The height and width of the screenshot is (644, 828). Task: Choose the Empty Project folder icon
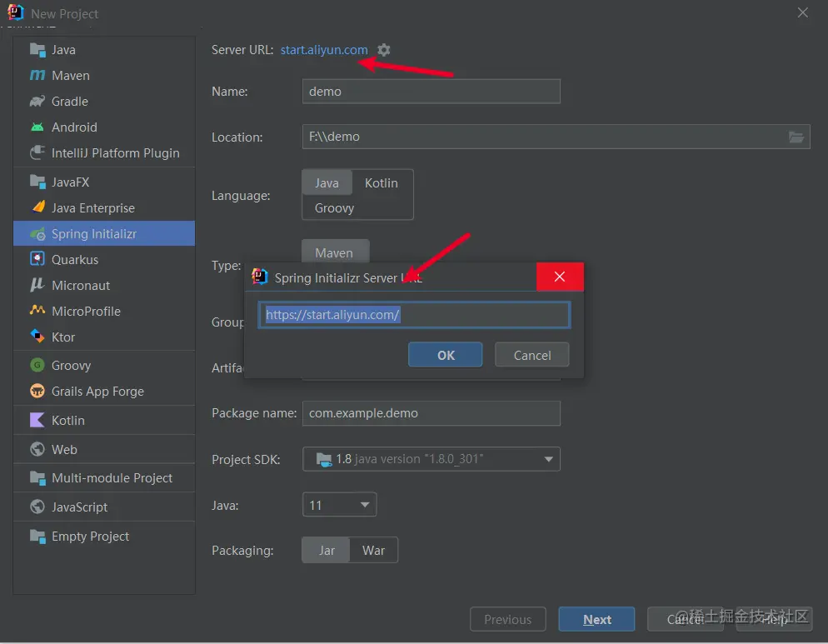click(37, 537)
